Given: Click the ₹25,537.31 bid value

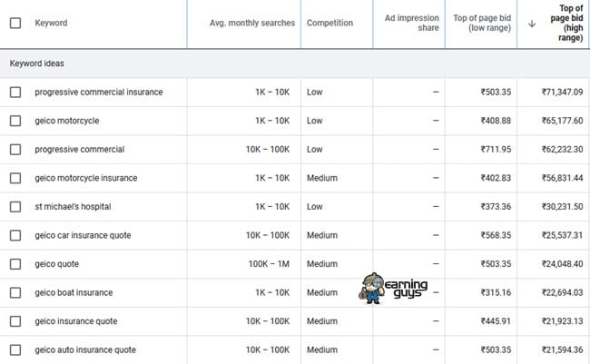Looking at the screenshot, I should pyautogui.click(x=562, y=235).
